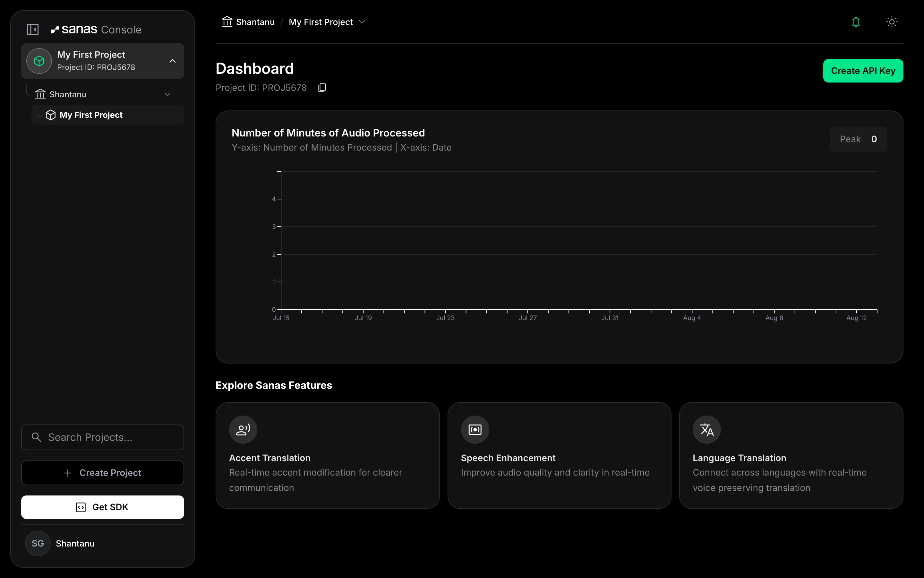The width and height of the screenshot is (924, 578).
Task: Open the Accent Translation feature card
Action: tap(328, 455)
